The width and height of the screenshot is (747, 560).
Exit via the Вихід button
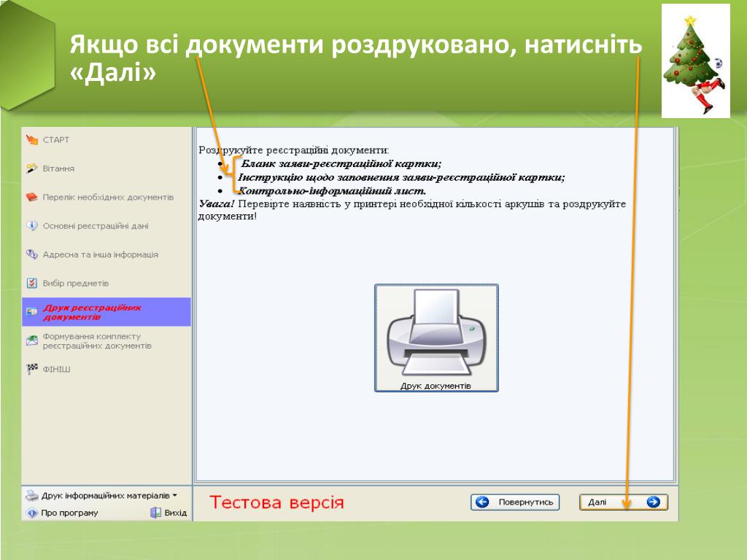pos(169,513)
